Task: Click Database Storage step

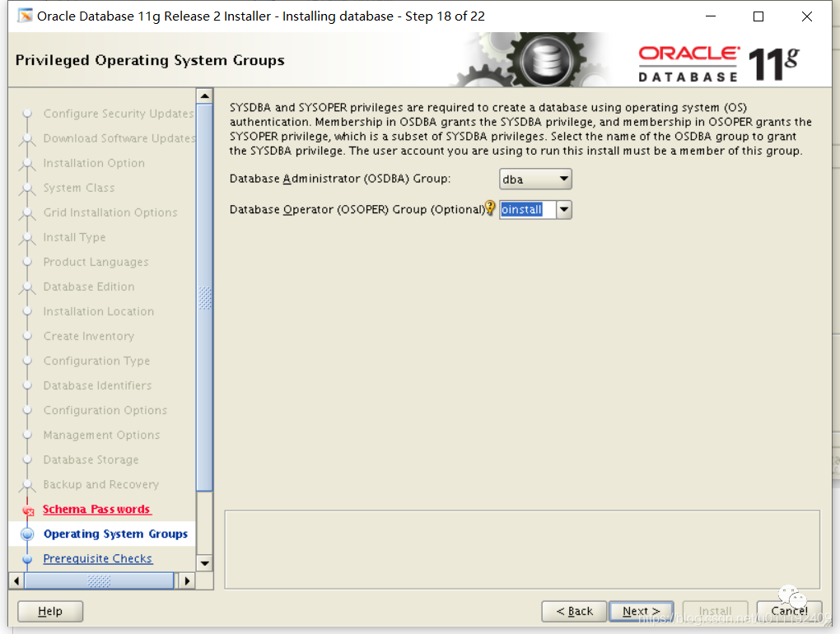Action: click(91, 459)
